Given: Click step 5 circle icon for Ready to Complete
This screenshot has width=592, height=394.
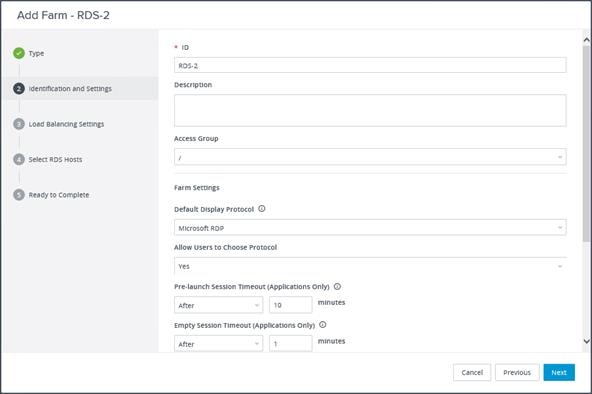Looking at the screenshot, I should point(19,195).
